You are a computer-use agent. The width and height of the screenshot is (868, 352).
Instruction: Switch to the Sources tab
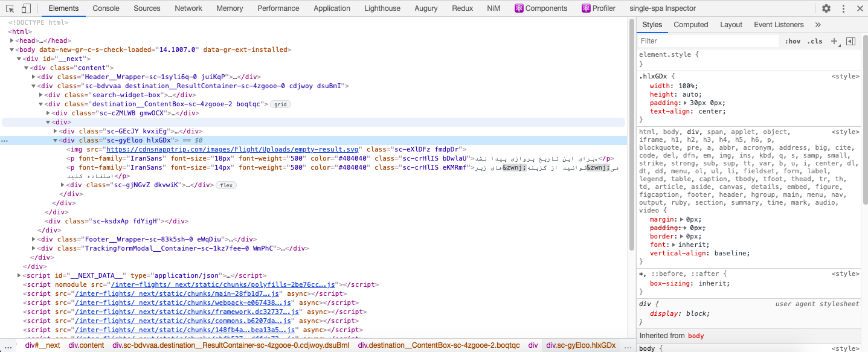[147, 8]
